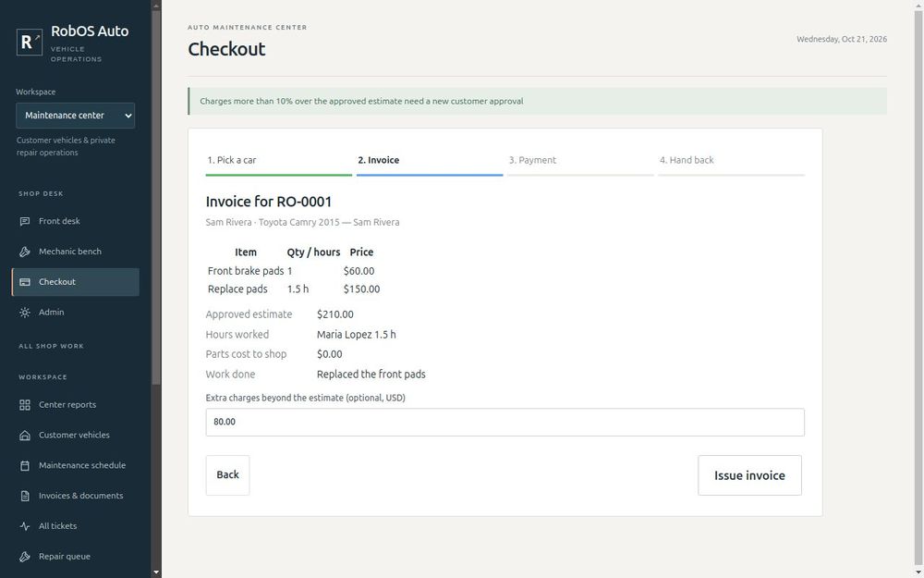Click the Mechanic bench wrench icon
This screenshot has height=578, width=924.
25,252
